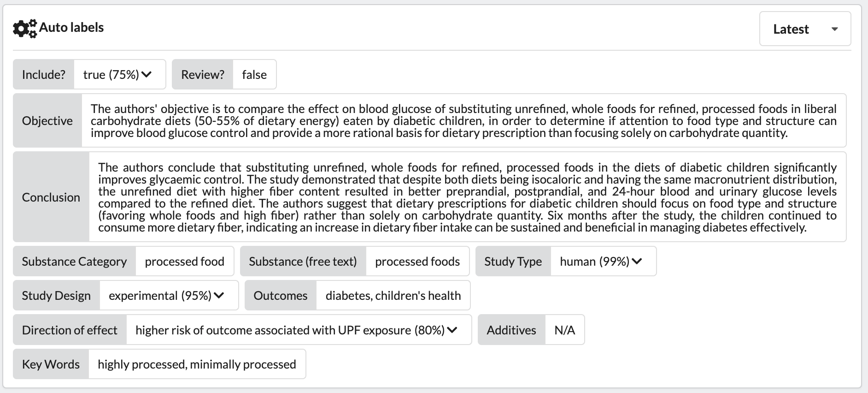Click the Additives N/A value
The width and height of the screenshot is (868, 393).
[x=565, y=330]
